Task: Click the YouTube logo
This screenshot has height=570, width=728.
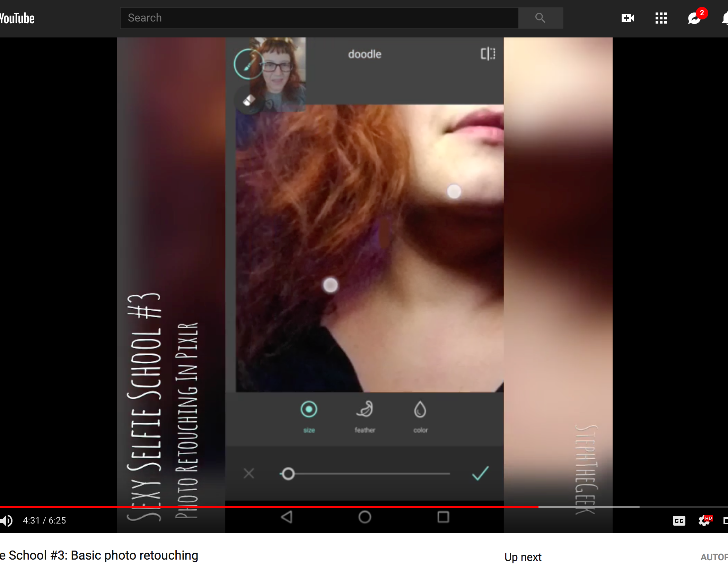Action: point(17,18)
